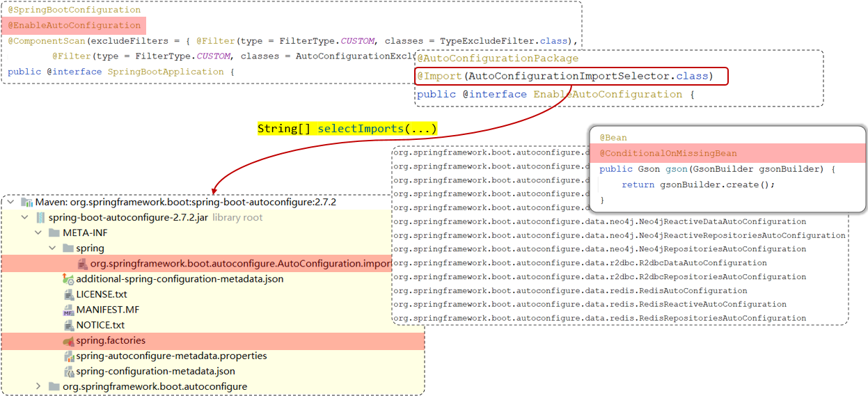Expand the org.springframework.boot.autoconfigure package
This screenshot has height=396, width=868.
tap(39, 386)
